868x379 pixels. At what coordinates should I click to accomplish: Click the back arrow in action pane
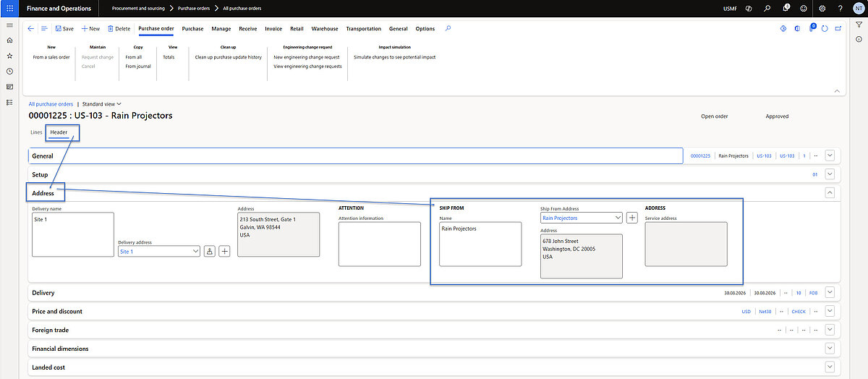click(x=30, y=28)
